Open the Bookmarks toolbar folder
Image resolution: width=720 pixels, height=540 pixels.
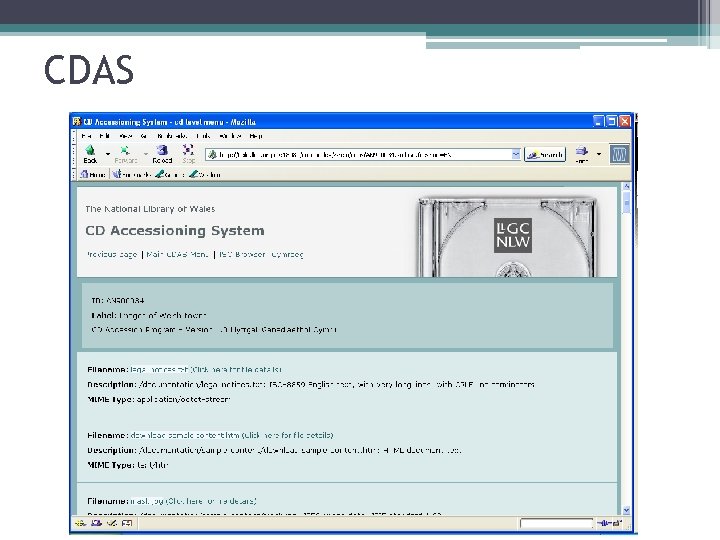(132, 174)
